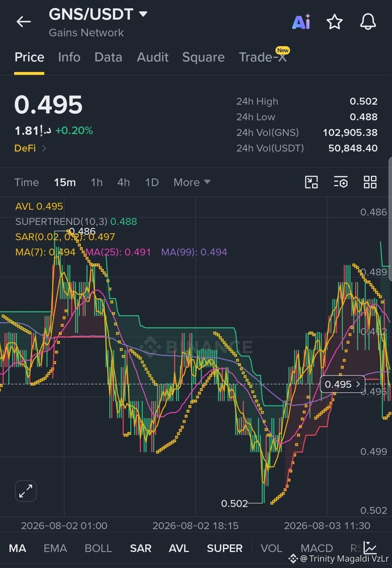Select the 1h interval
392x568 pixels.
(97, 182)
